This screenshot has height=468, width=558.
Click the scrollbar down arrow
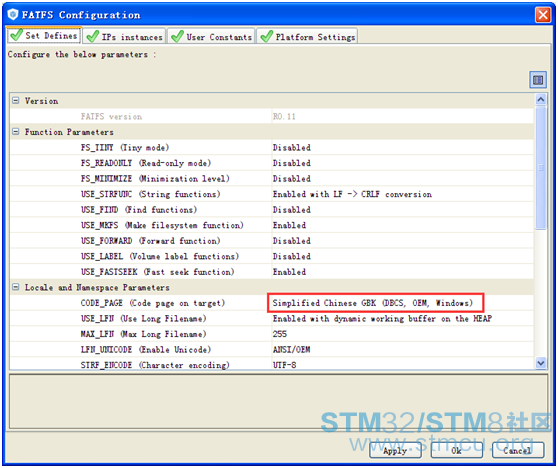pos(541,363)
